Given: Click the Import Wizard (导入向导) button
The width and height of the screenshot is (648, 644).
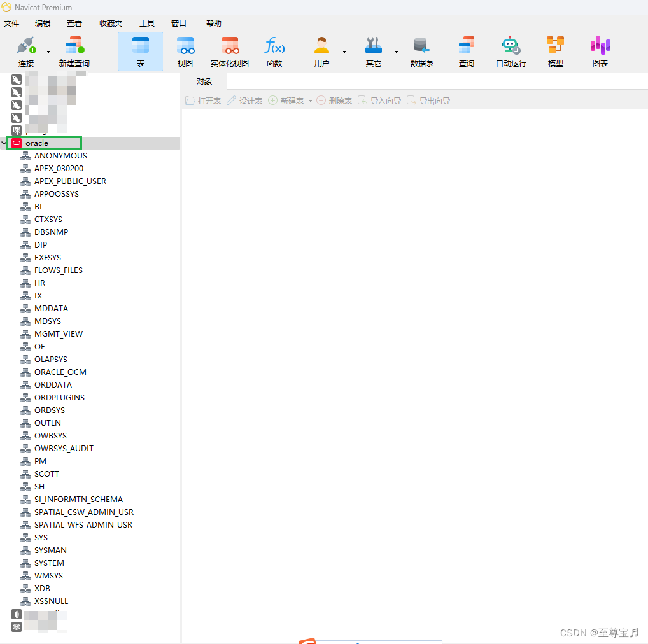Looking at the screenshot, I should [x=379, y=101].
